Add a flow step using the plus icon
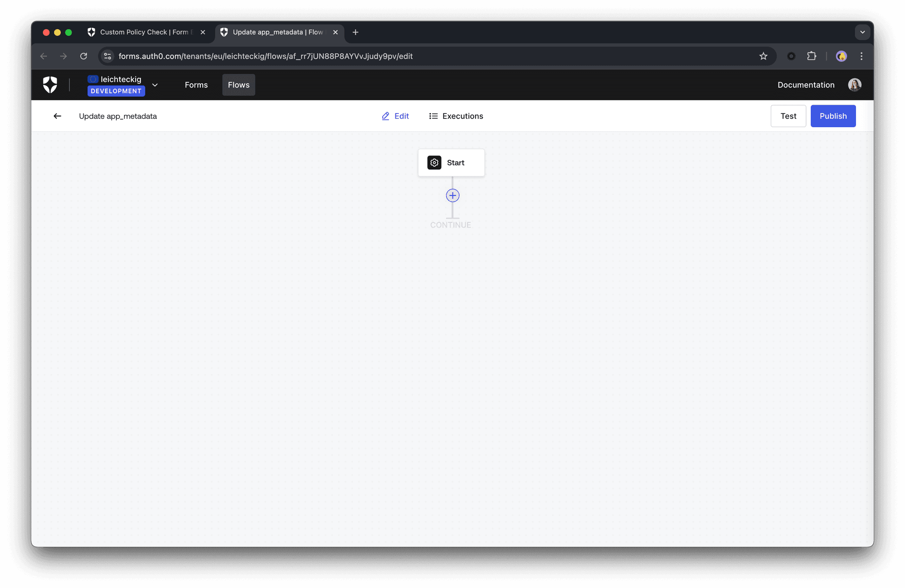This screenshot has width=905, height=588. coord(452,195)
